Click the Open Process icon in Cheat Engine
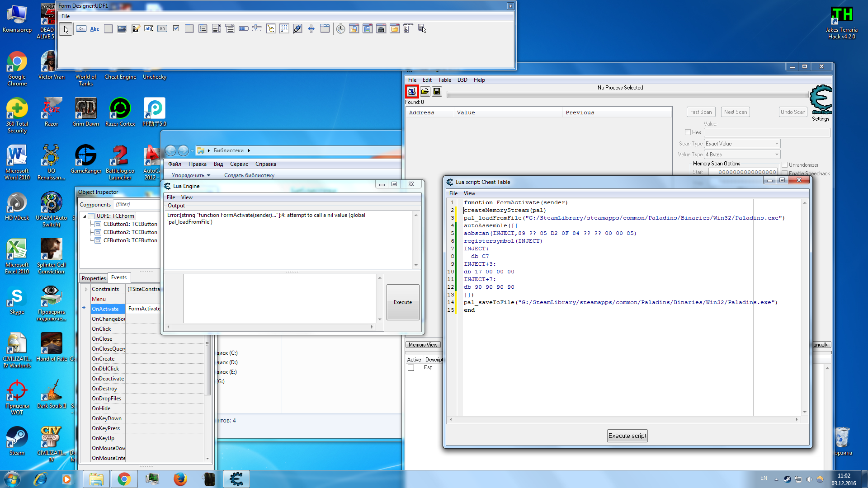This screenshot has width=868, height=488. pyautogui.click(x=411, y=91)
